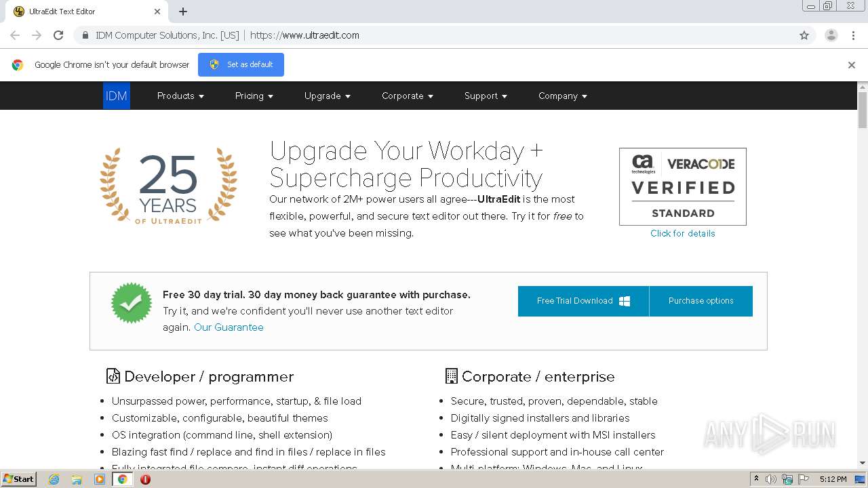
Task: Click the browser forward arrow
Action: (x=37, y=35)
